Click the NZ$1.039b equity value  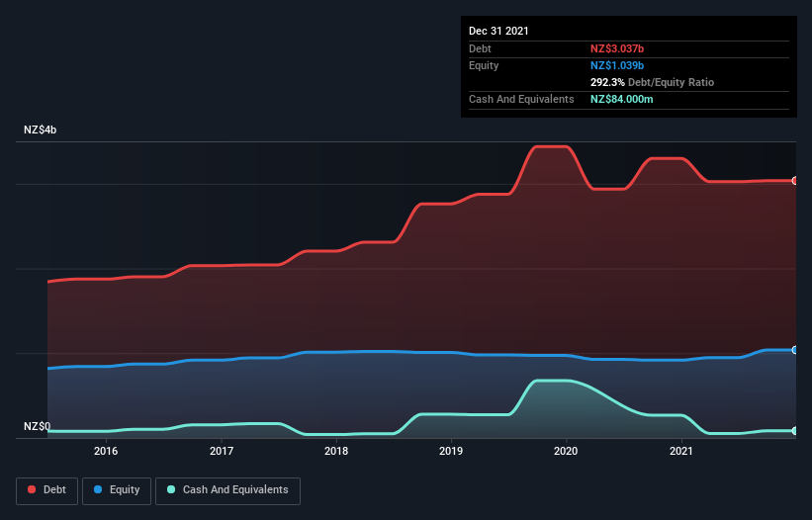(x=617, y=65)
